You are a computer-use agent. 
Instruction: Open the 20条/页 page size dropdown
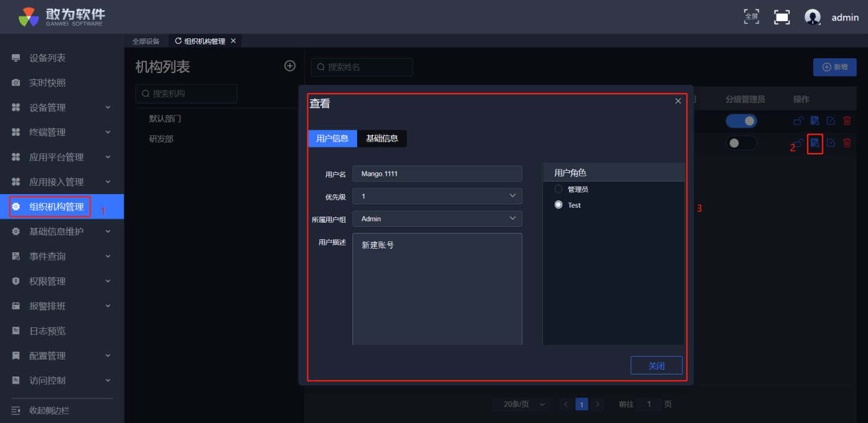pyautogui.click(x=522, y=404)
